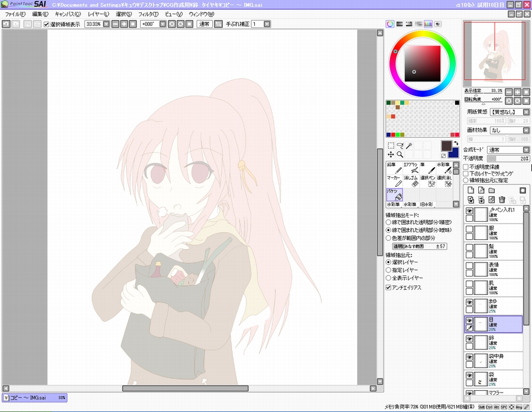
Task: Choose 全表示レイヤー as selection source
Action: 388,278
